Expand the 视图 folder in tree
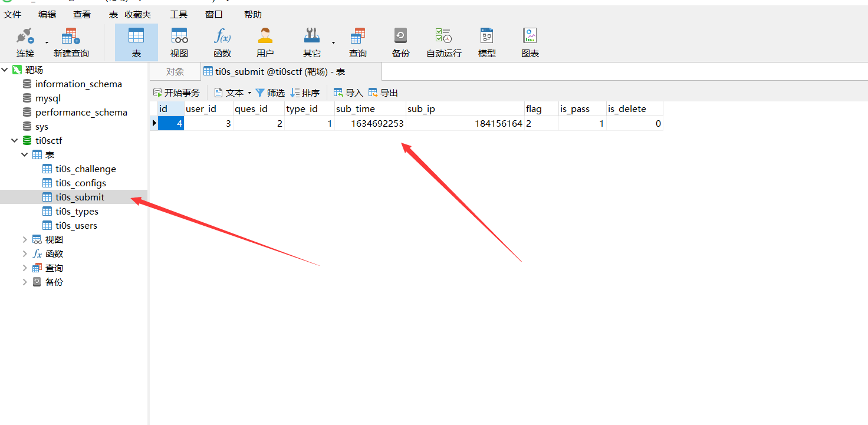Screen dimensions: 868x425 (x=25, y=240)
